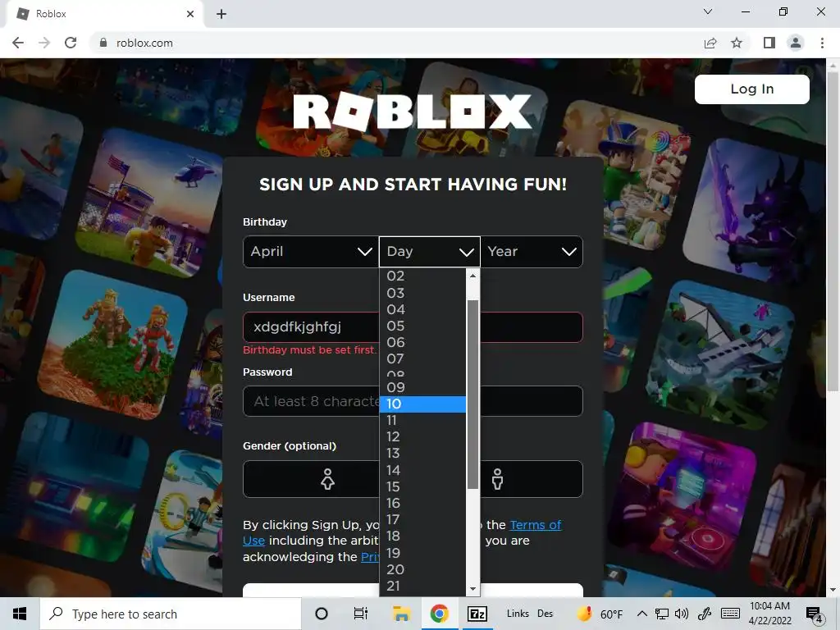Show hidden system tray icons
This screenshot has width=840, height=630.
point(641,614)
